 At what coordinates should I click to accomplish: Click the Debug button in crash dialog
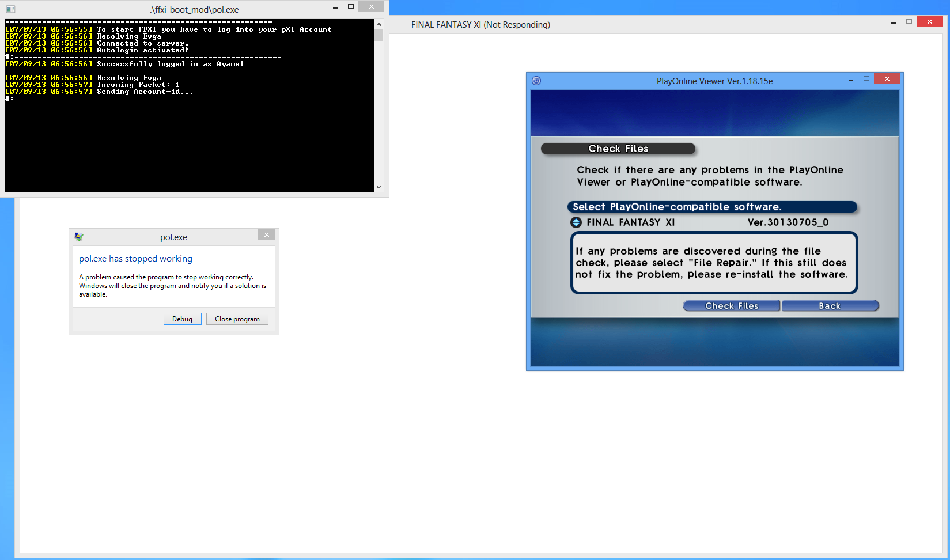pos(182,319)
